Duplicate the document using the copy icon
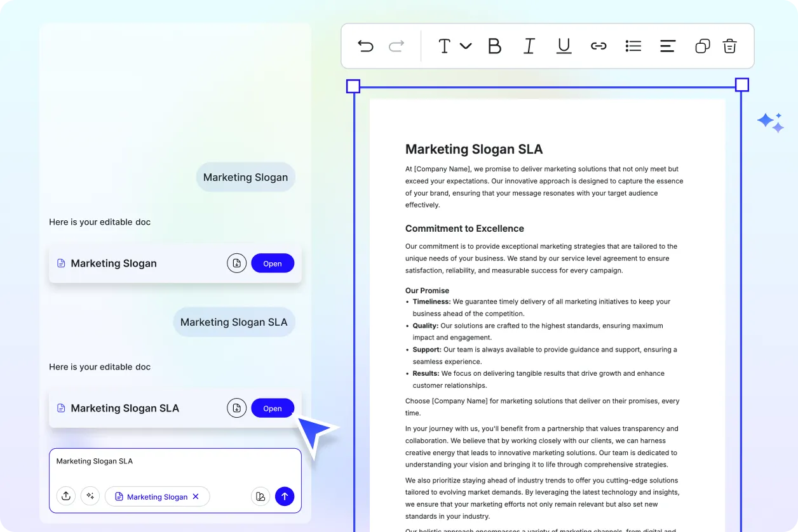Viewport: 798px width, 532px height. [x=702, y=46]
